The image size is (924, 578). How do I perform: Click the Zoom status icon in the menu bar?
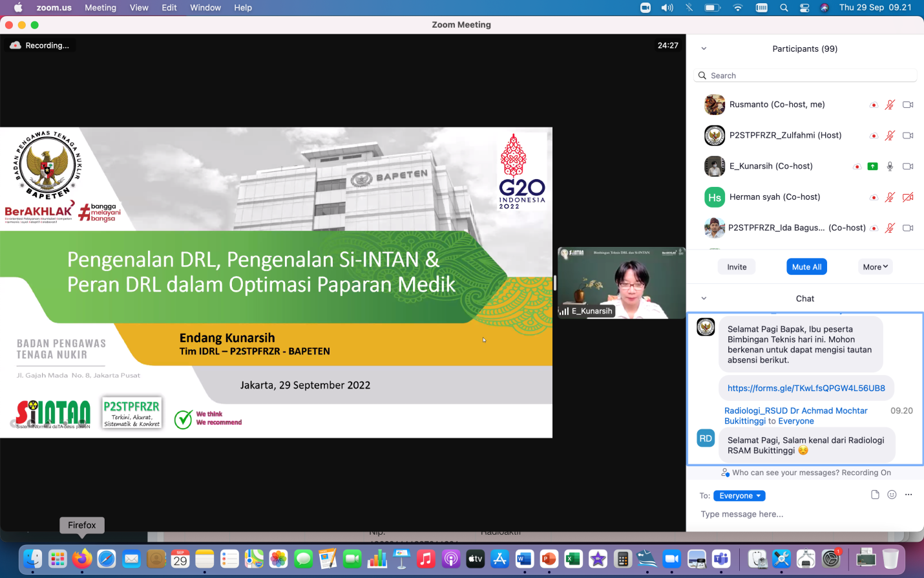click(x=645, y=8)
